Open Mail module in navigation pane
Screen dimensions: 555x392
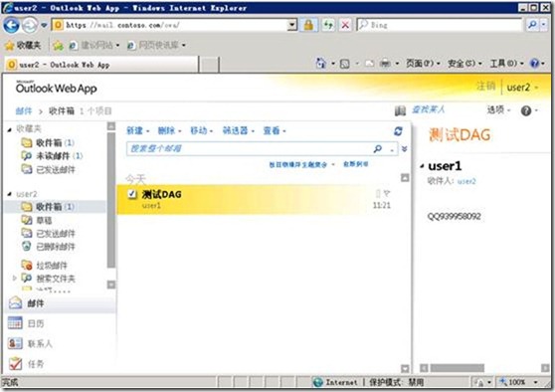60,303
